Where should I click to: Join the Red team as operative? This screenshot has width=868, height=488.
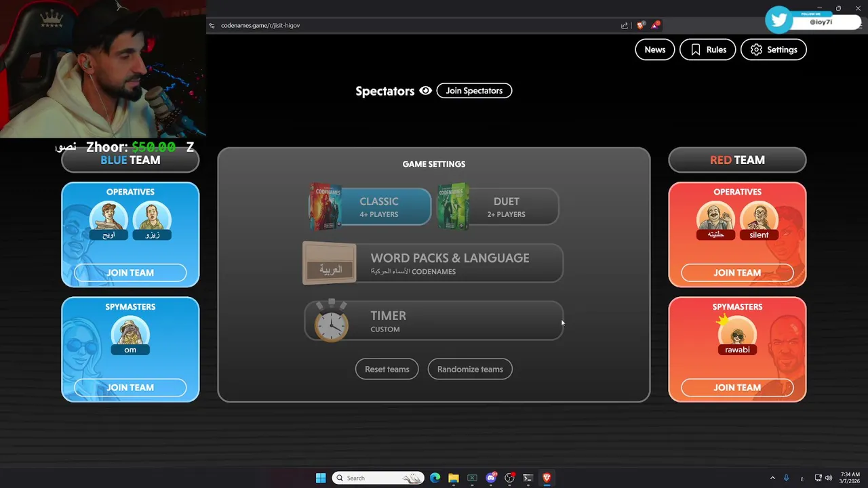737,272
